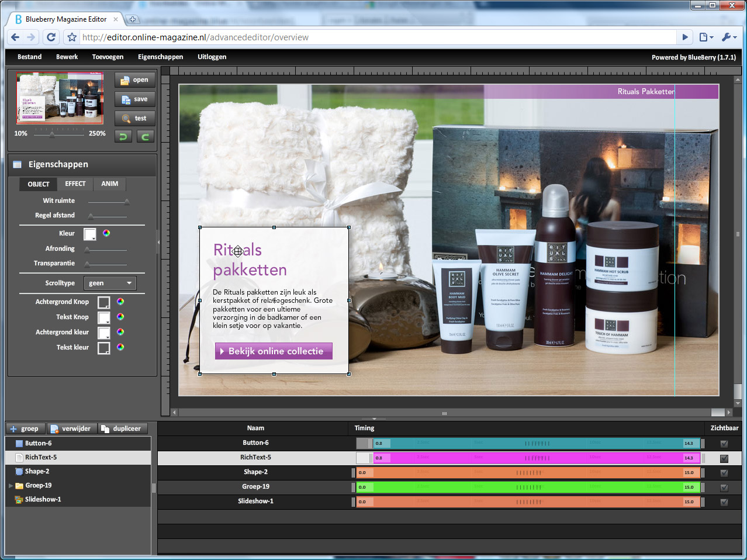This screenshot has width=747, height=560.
Task: Click the test button
Action: [135, 119]
